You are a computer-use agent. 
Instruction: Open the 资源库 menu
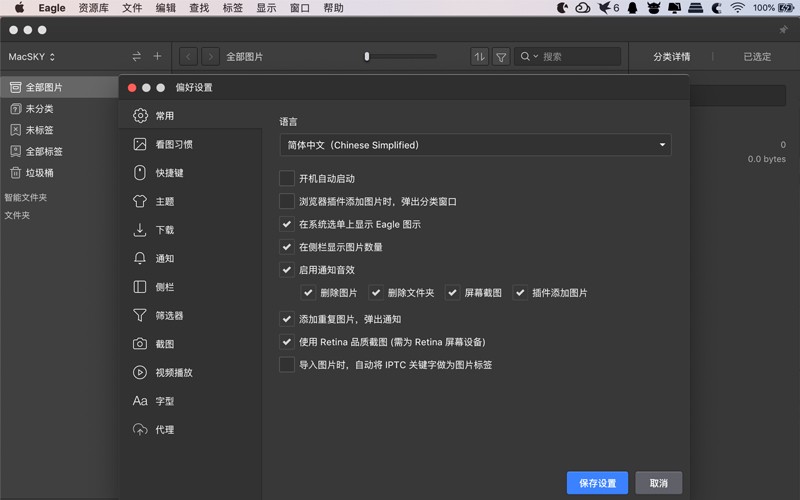(x=94, y=8)
